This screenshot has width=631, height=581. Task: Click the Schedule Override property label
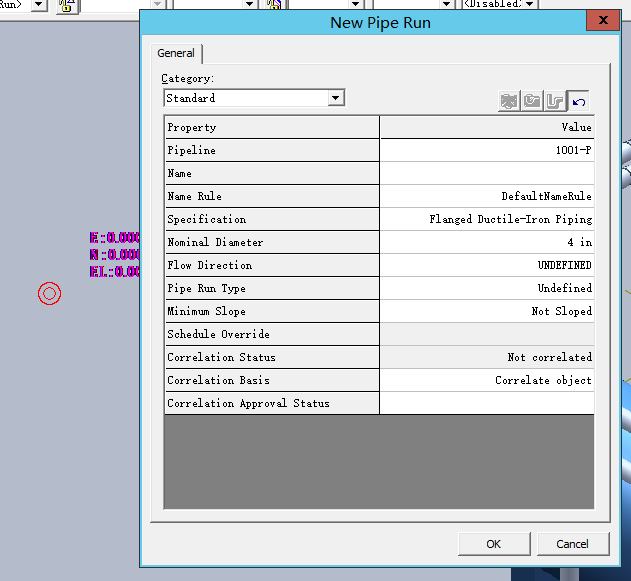[x=272, y=334]
